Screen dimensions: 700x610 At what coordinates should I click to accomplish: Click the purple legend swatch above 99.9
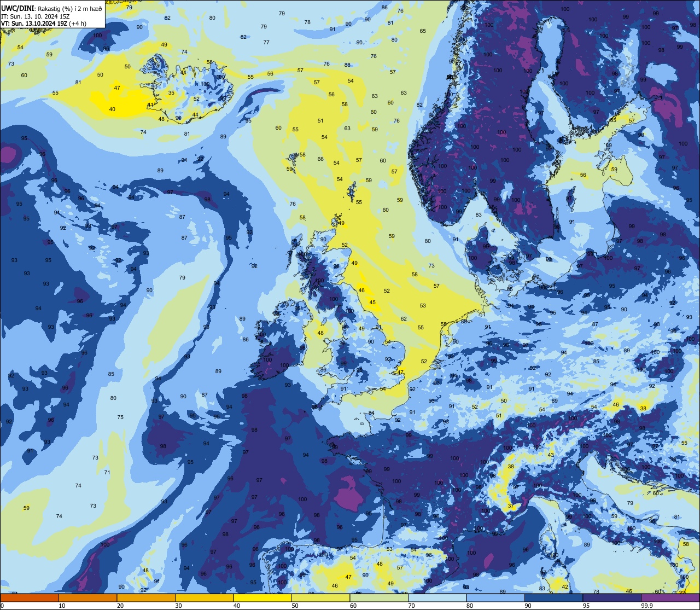coord(670,597)
